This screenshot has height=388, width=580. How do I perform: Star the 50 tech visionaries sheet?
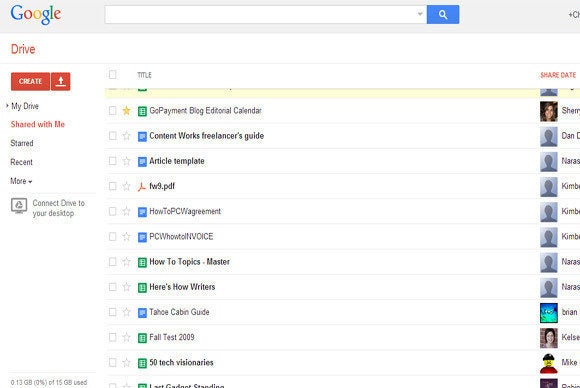tap(127, 362)
